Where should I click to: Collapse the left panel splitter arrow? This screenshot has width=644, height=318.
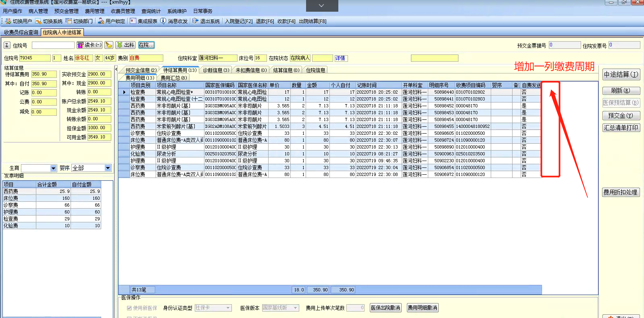[x=117, y=69]
